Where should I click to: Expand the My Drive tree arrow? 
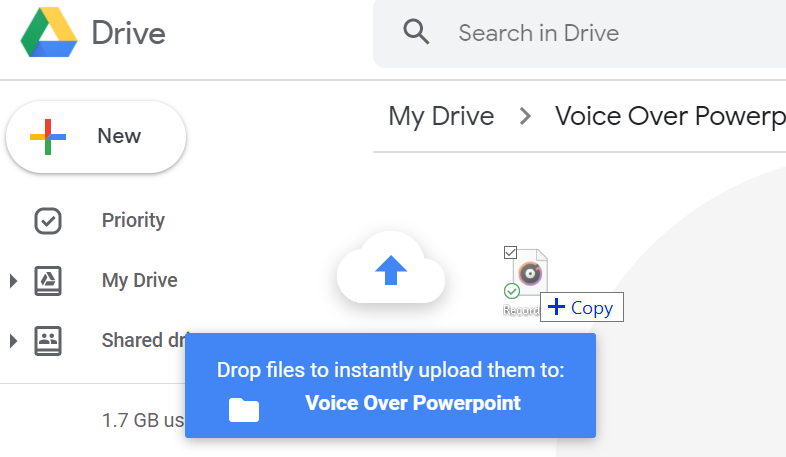pos(14,281)
